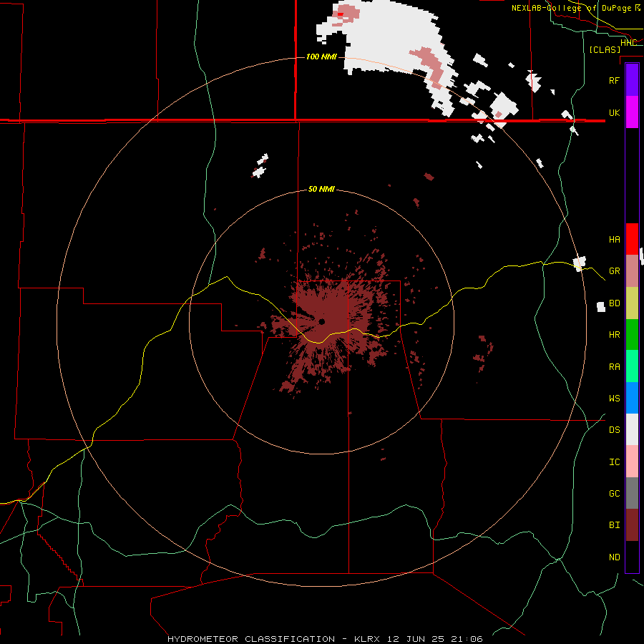Image resolution: width=644 pixels, height=644 pixels.
Task: Click the "IC" legend label text
Action: coord(614,462)
